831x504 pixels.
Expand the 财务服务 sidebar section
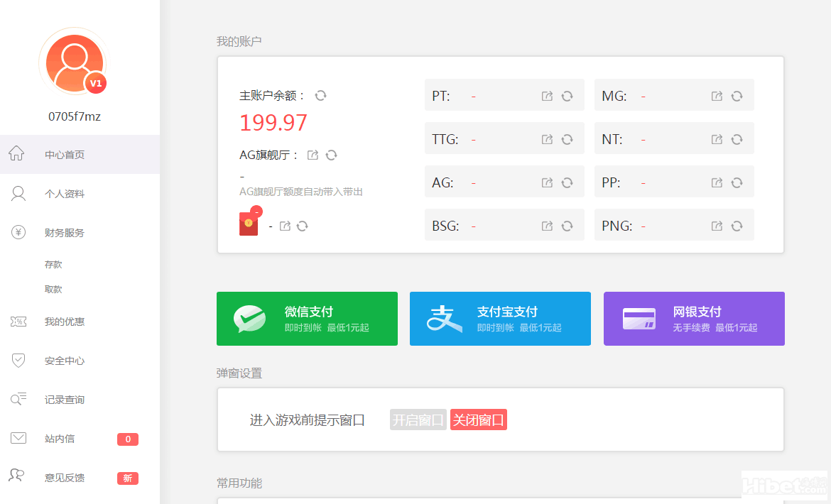64,233
